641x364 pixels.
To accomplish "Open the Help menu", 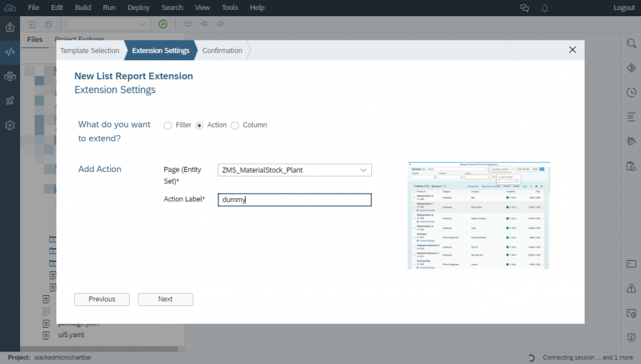I will (257, 8).
